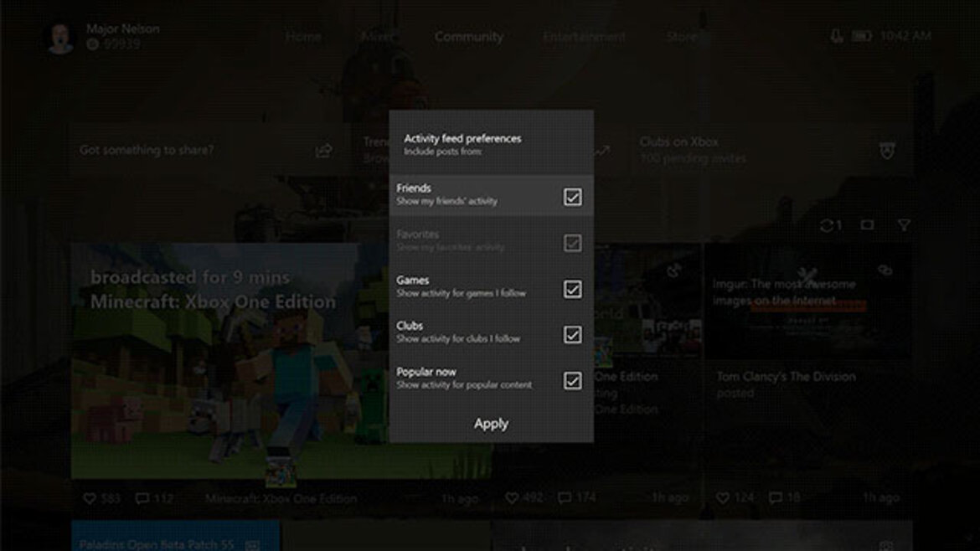The image size is (980, 551).
Task: Click the Major Nelson gamertag text
Action: pyautogui.click(x=123, y=28)
